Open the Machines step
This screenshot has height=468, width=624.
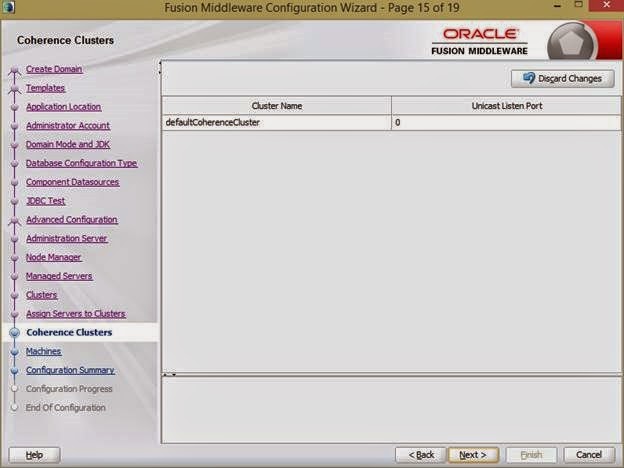[x=43, y=351]
